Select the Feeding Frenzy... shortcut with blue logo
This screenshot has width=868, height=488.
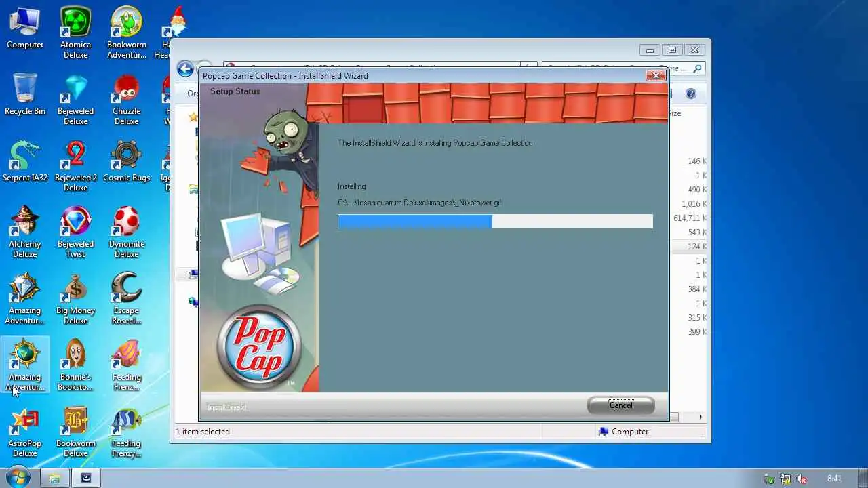127,432
